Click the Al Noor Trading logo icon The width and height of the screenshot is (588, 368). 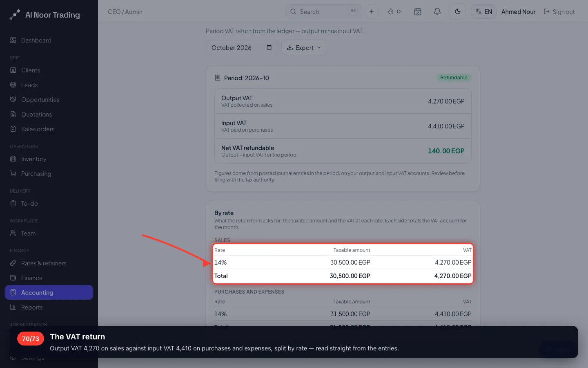point(15,15)
